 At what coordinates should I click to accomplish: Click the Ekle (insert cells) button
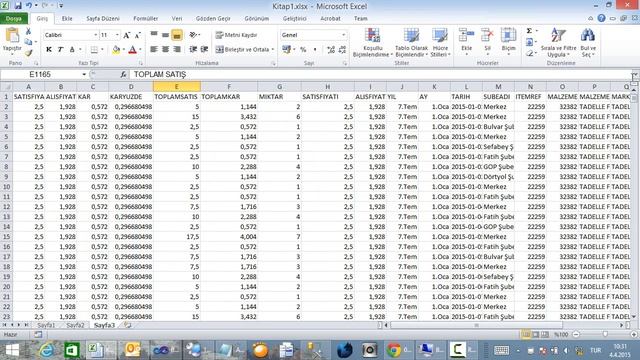pyautogui.click(x=466, y=42)
